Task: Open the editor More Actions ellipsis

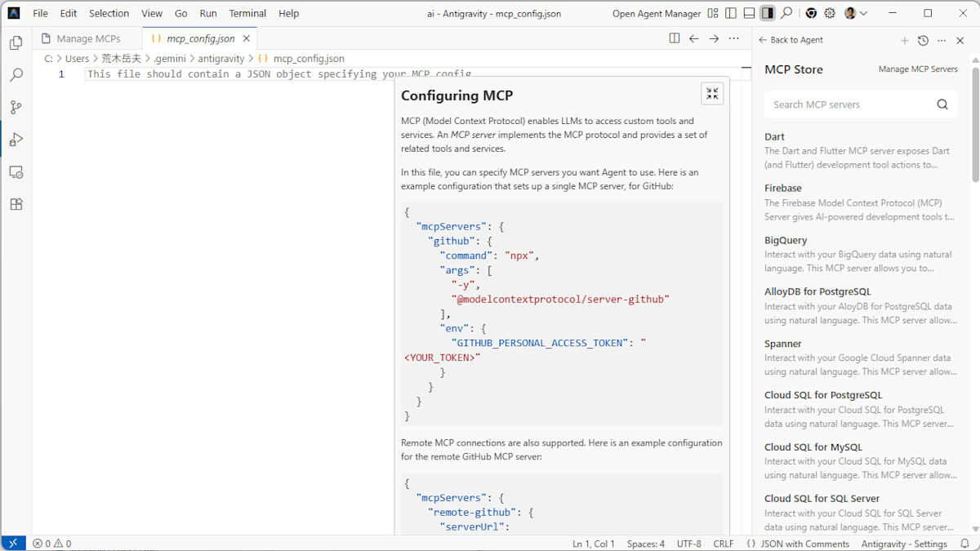Action: [x=734, y=38]
